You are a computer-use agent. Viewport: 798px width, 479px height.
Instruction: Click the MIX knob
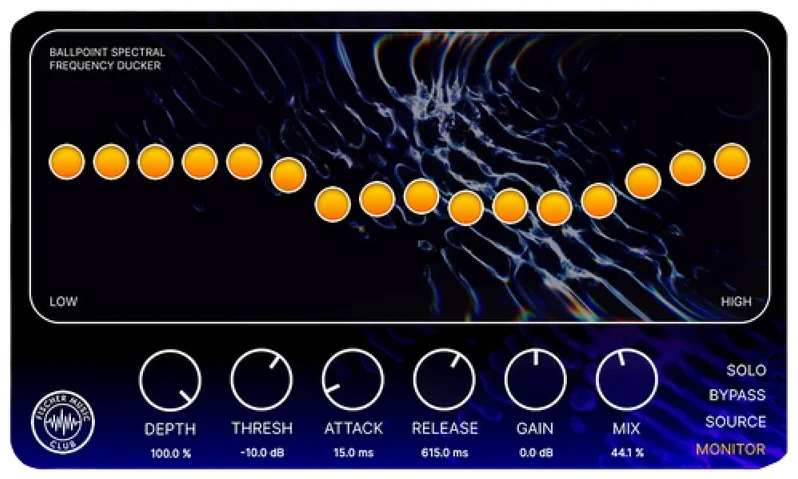tap(626, 380)
